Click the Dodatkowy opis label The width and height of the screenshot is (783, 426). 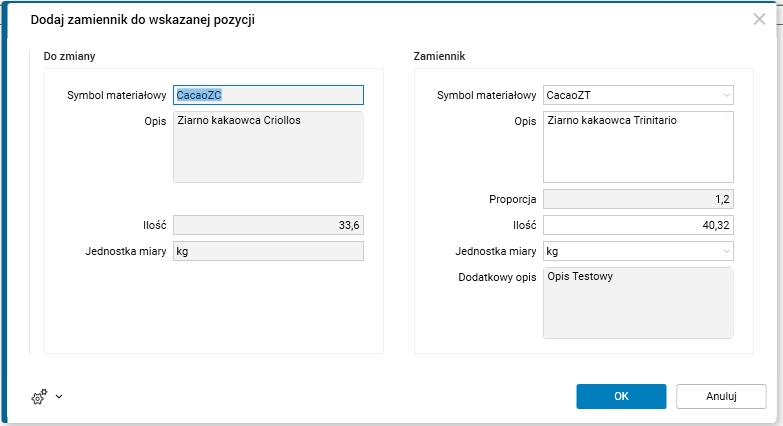point(497,276)
